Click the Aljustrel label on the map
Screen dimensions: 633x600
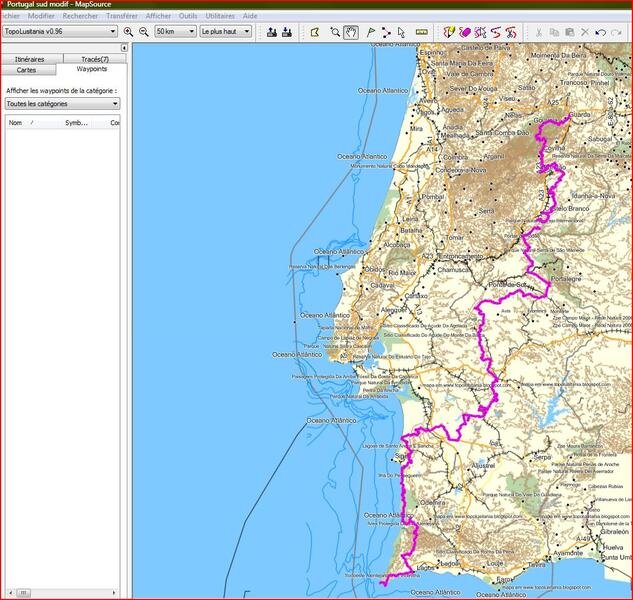point(483,466)
